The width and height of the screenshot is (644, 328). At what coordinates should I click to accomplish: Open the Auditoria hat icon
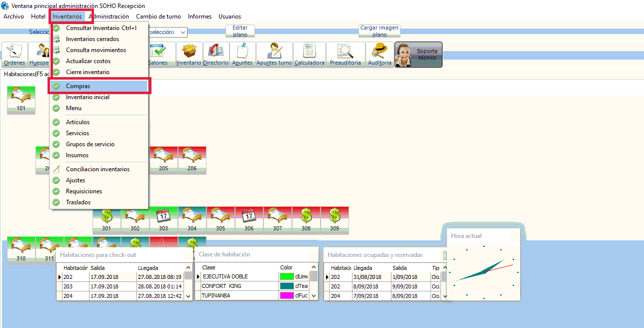click(x=379, y=54)
